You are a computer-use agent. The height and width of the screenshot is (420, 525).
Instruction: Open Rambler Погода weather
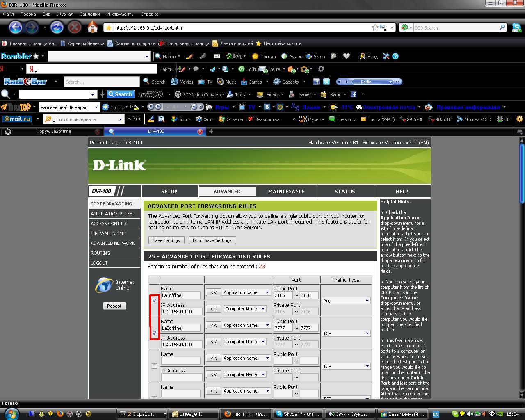(x=264, y=56)
